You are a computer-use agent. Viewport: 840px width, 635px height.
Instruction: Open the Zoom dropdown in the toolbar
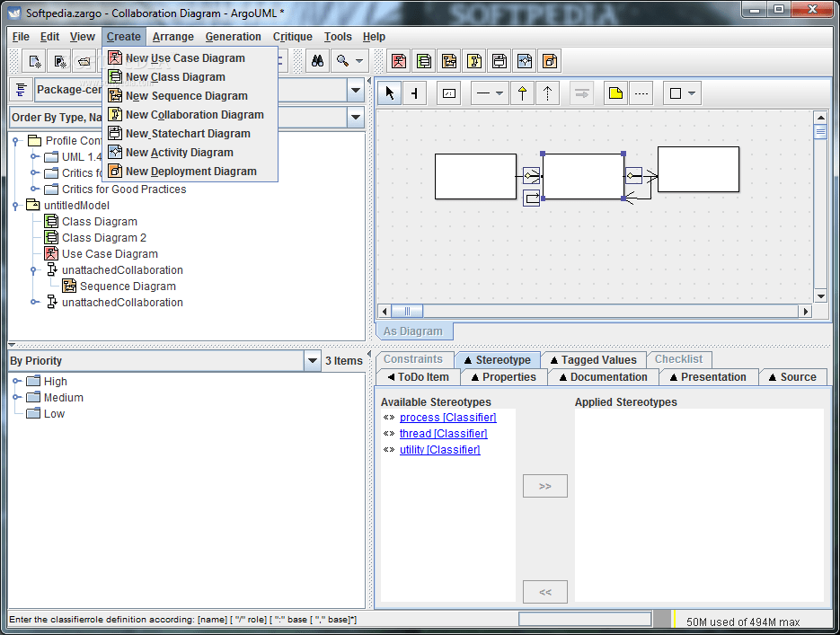358,60
